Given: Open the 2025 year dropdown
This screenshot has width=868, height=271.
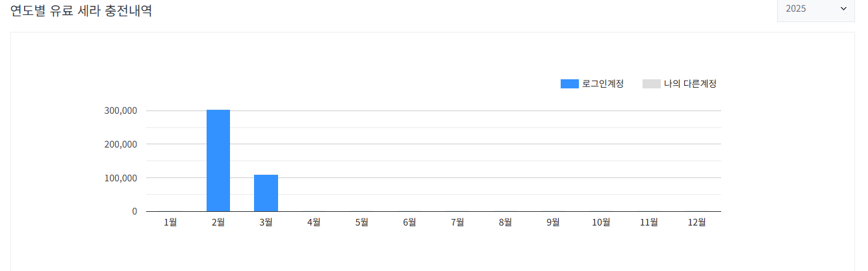Looking at the screenshot, I should click(816, 9).
